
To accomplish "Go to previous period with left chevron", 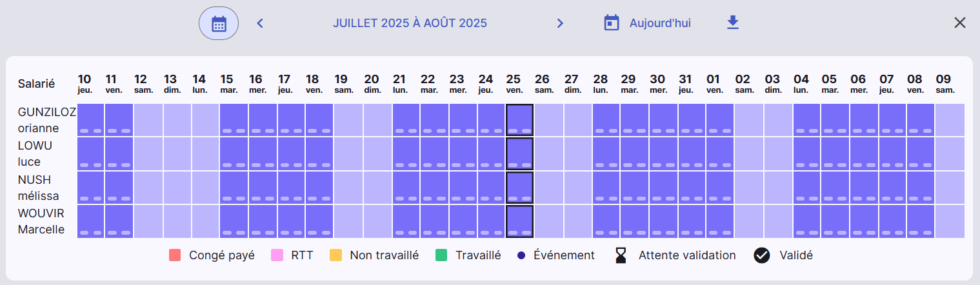I will 260,23.
